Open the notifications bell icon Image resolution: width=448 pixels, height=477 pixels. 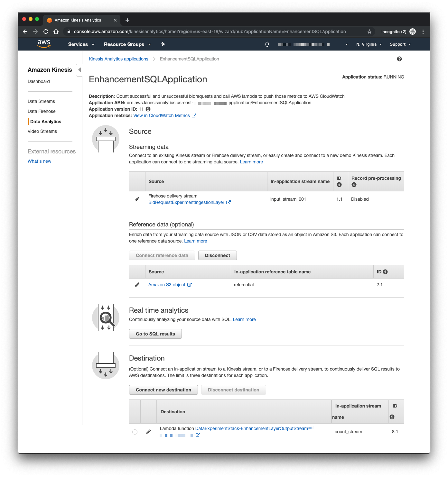tap(267, 44)
